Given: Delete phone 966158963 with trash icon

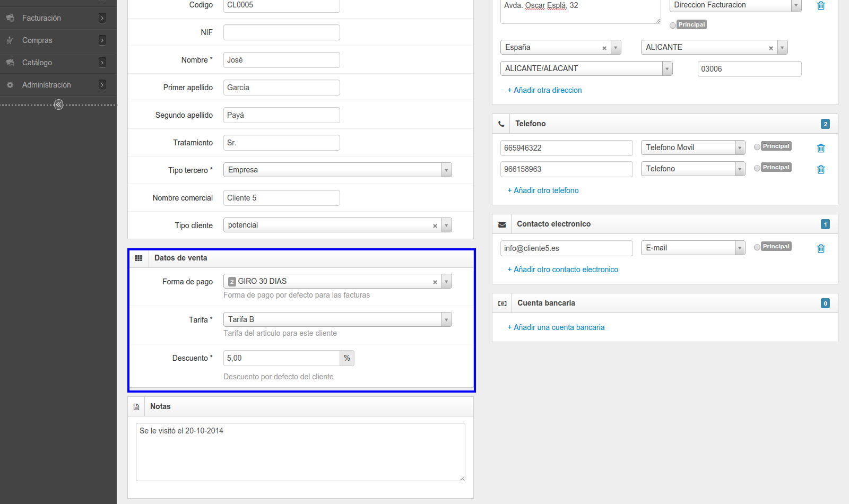Looking at the screenshot, I should pyautogui.click(x=821, y=169).
